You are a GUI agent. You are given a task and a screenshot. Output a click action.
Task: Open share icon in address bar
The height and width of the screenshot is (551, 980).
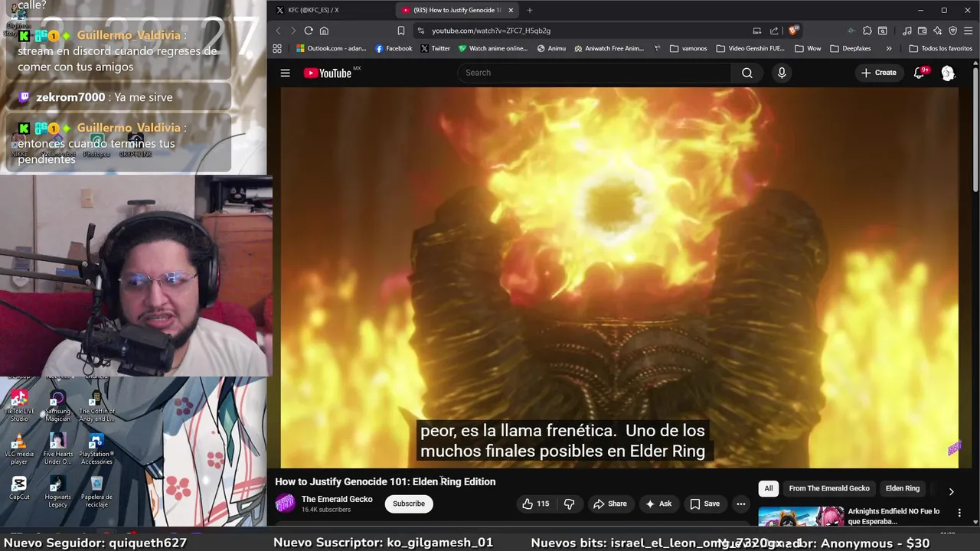(x=774, y=31)
